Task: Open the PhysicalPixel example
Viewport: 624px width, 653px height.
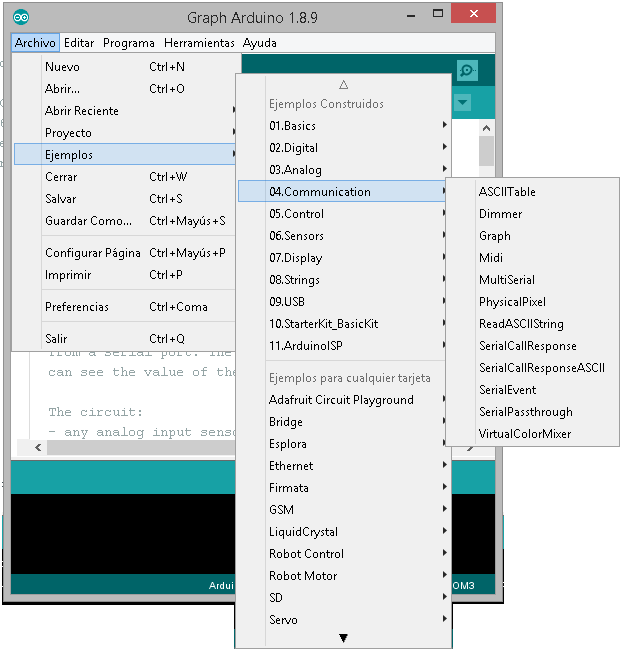Action: point(532,302)
